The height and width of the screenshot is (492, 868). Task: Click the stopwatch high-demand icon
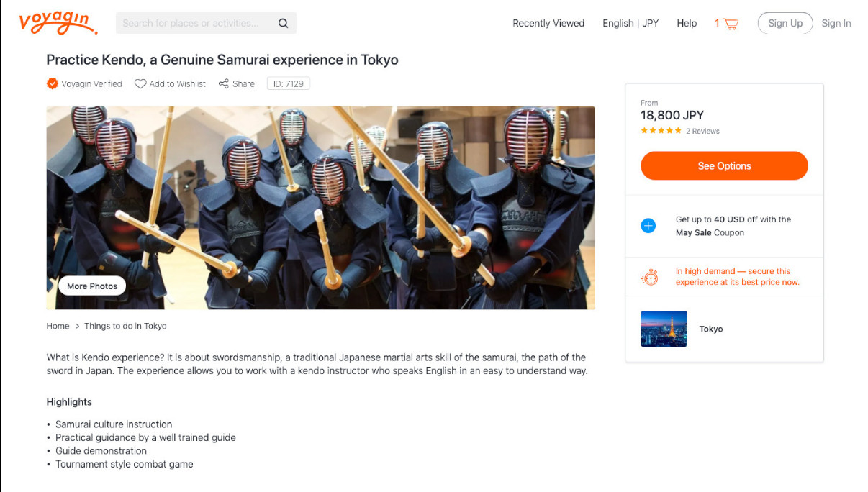648,276
